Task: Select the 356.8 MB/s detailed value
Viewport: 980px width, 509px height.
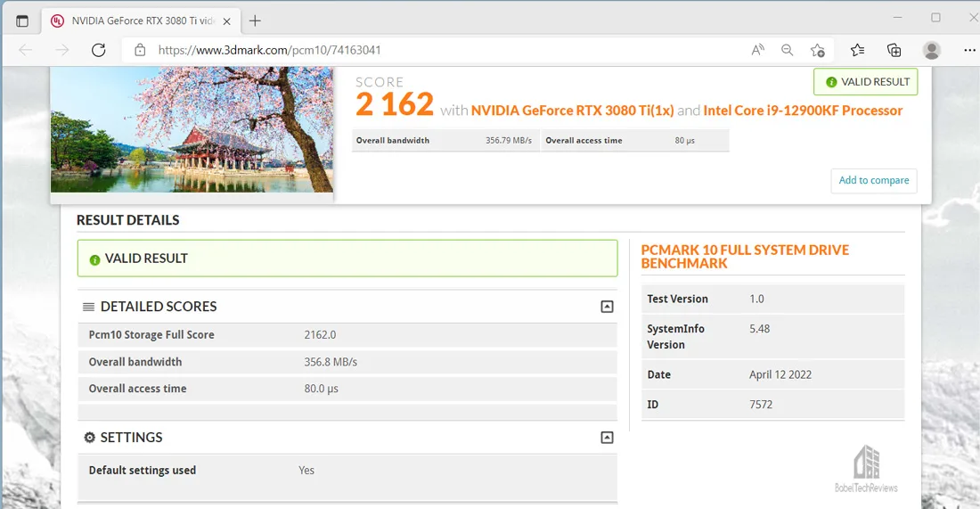Action: point(331,362)
